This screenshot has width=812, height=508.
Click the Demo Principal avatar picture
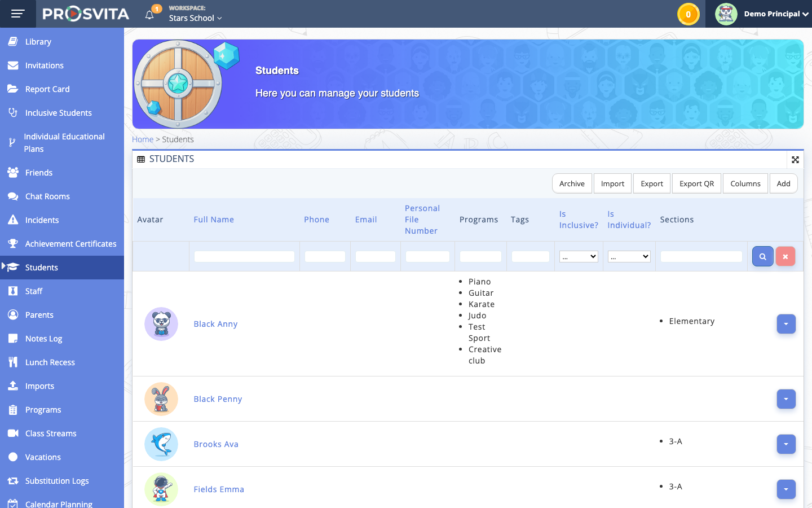pyautogui.click(x=726, y=14)
